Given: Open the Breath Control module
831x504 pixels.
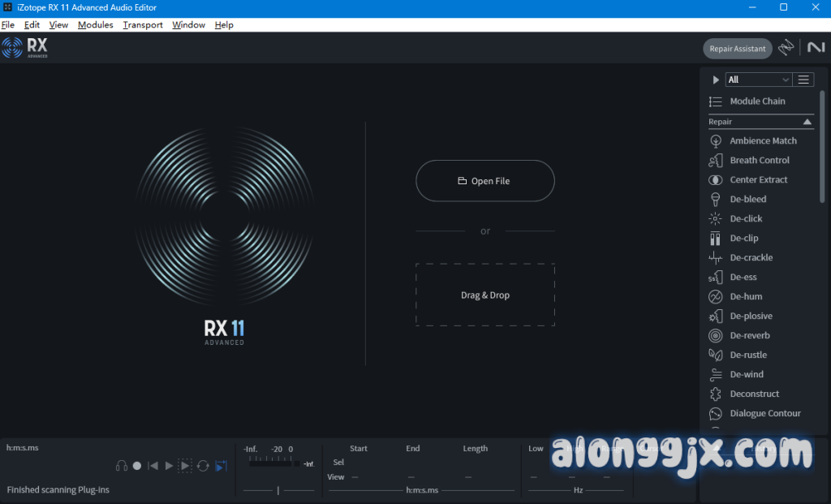Looking at the screenshot, I should (x=759, y=160).
